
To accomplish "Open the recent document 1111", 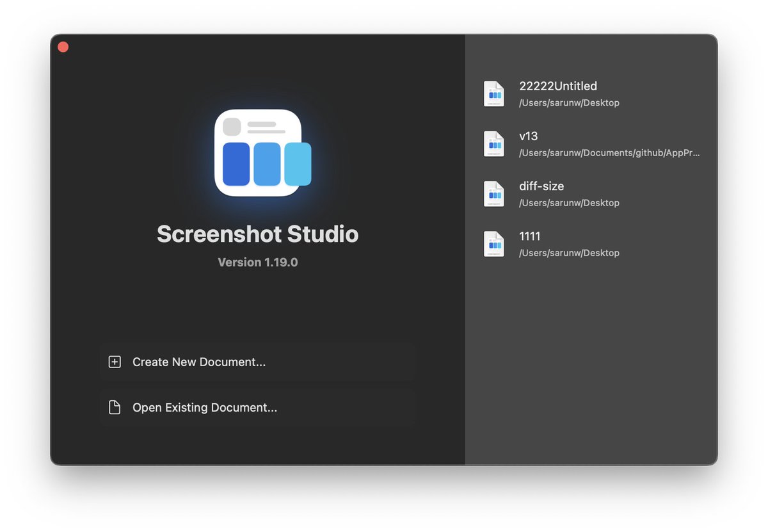I will 591,244.
